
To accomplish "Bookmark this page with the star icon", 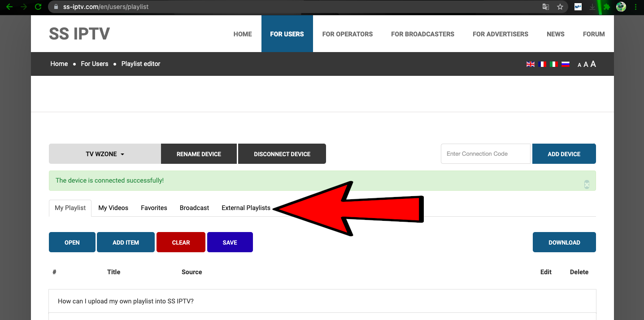I will [560, 7].
